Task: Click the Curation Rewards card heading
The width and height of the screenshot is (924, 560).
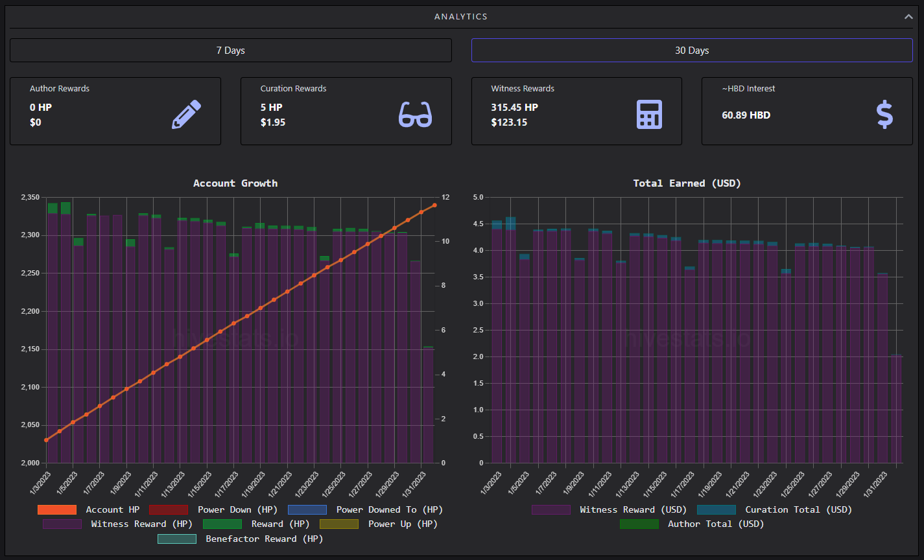Action: [293, 88]
